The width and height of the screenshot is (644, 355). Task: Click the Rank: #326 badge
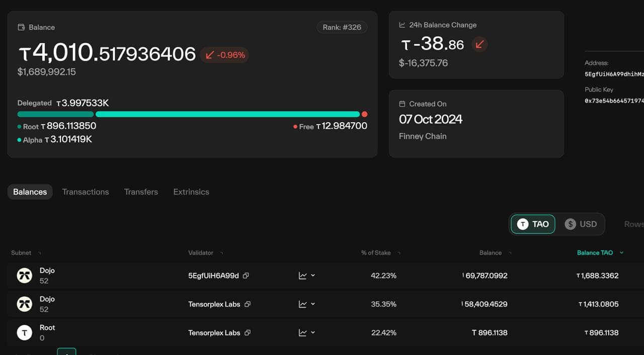tap(342, 27)
